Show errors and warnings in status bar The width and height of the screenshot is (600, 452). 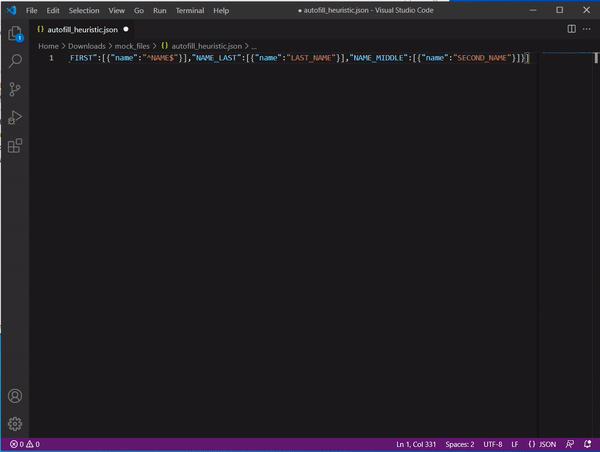tap(25, 444)
